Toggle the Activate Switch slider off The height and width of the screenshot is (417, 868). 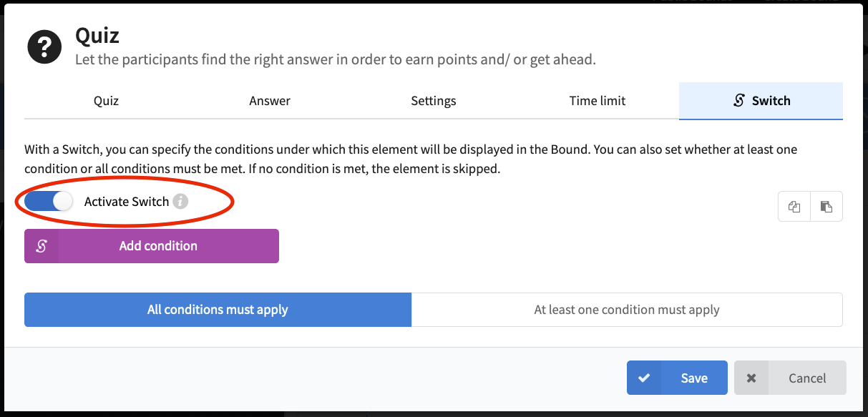49,202
